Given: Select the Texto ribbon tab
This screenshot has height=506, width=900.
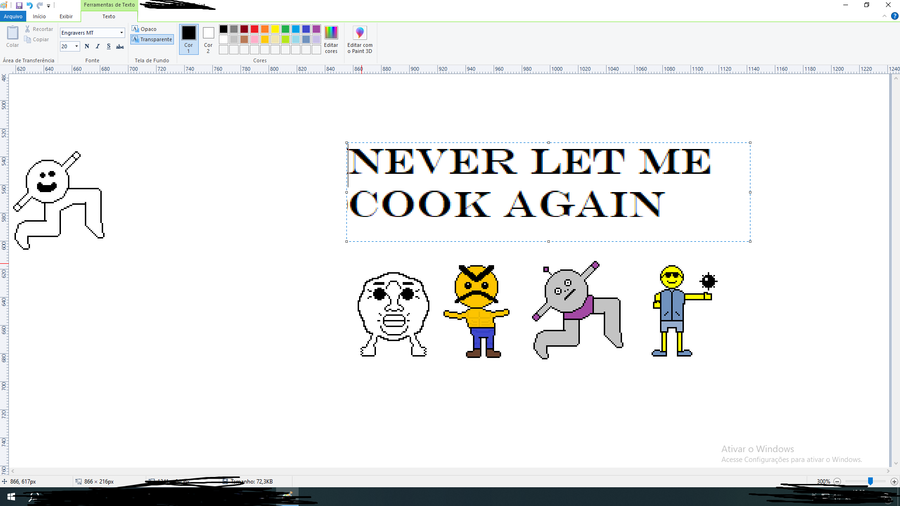Looking at the screenshot, I should (x=108, y=16).
